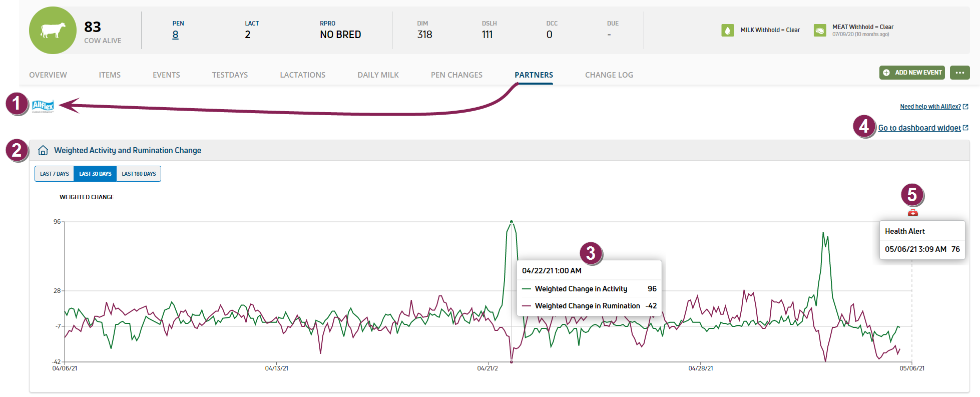Open the Overview tab
Image resolution: width=980 pixels, height=397 pixels.
click(48, 75)
